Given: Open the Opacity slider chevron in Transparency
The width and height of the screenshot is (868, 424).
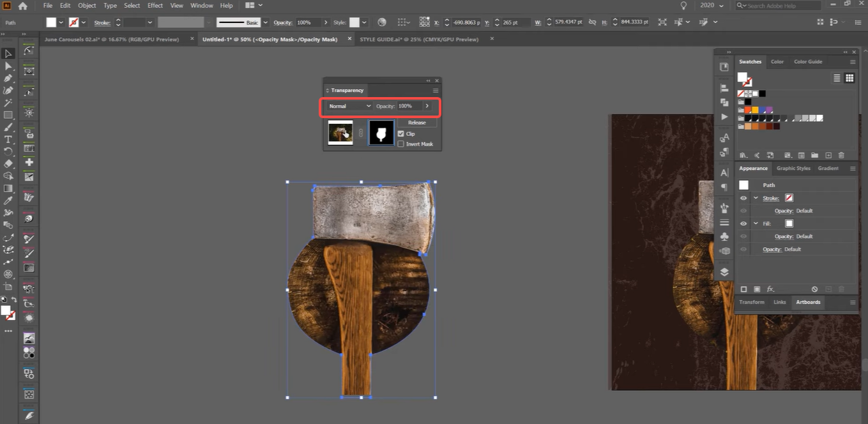Looking at the screenshot, I should 427,106.
